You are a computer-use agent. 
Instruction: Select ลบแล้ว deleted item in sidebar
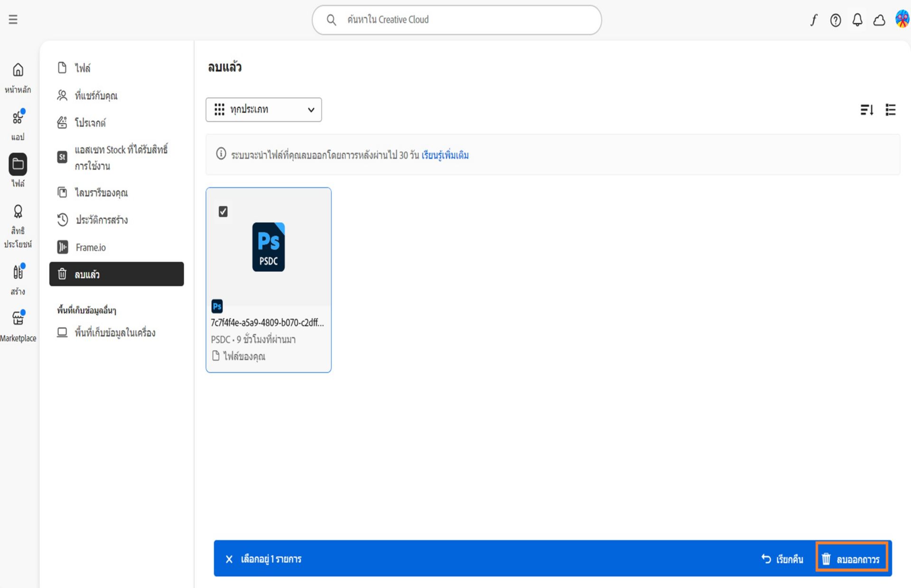click(116, 274)
